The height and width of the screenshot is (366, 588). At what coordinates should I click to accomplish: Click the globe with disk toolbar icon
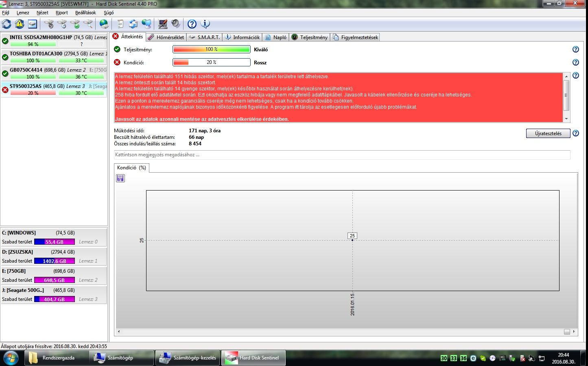(104, 24)
